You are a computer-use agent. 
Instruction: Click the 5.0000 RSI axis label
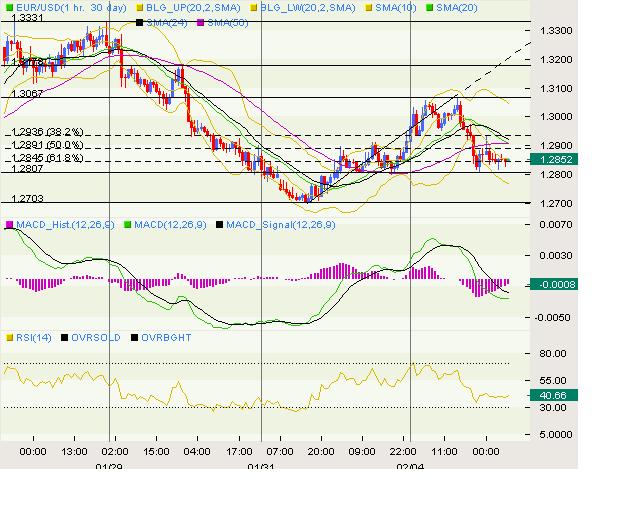click(556, 435)
